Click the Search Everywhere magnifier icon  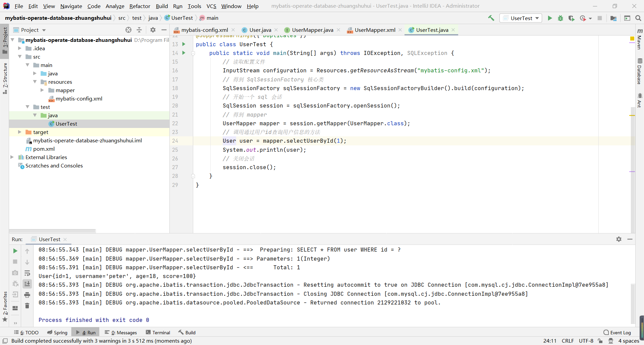tap(638, 18)
